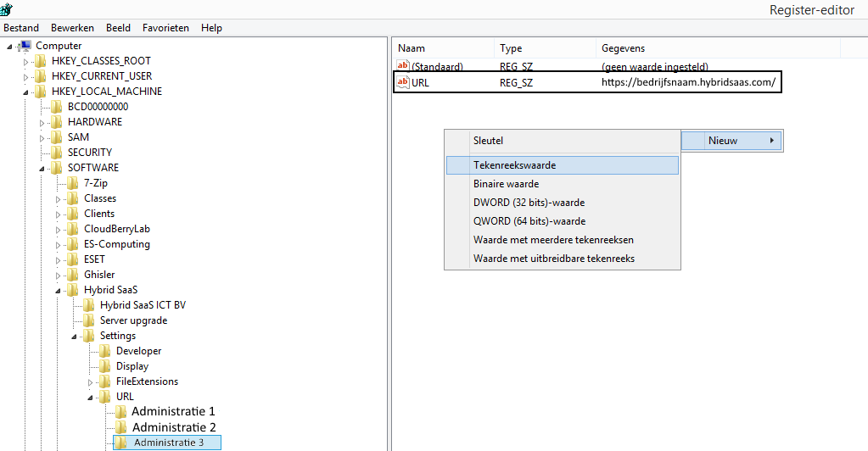
Task: Click the (Standaard) value icon
Action: (403, 66)
